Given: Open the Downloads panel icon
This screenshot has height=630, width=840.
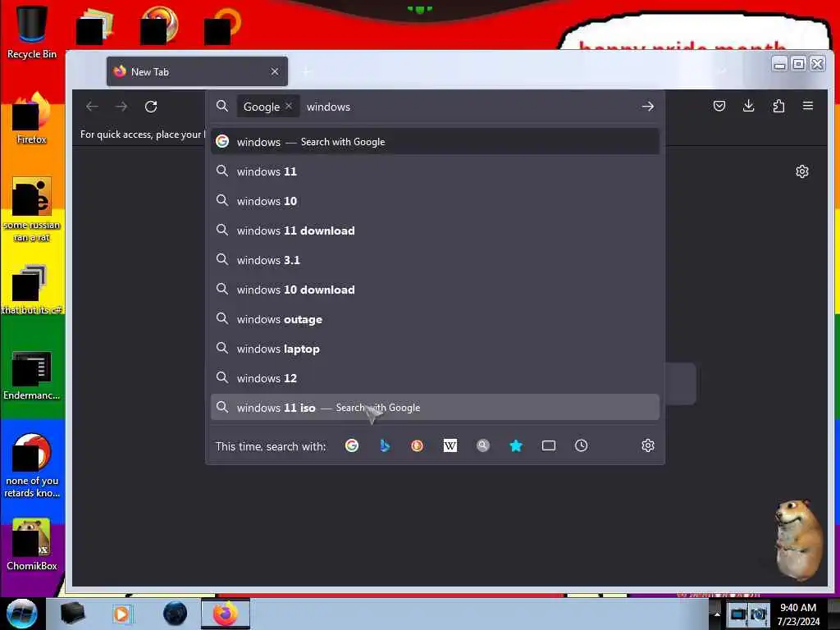Looking at the screenshot, I should tap(749, 106).
